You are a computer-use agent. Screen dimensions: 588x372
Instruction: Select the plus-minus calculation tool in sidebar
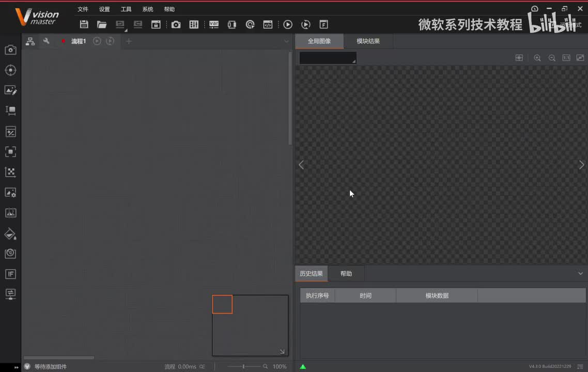coord(10,132)
